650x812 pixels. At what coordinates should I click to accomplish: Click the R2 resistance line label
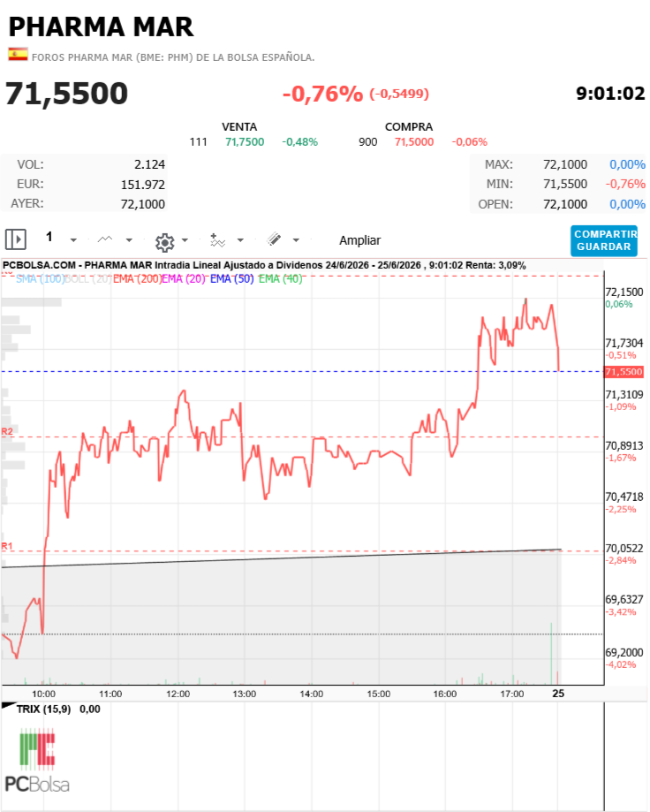(7, 431)
